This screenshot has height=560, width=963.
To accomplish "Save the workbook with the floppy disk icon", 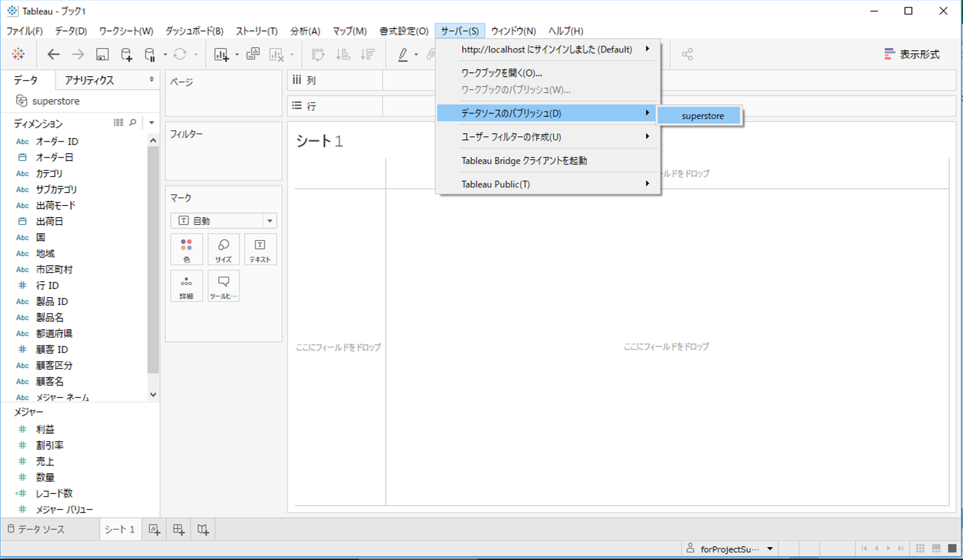I will click(102, 54).
